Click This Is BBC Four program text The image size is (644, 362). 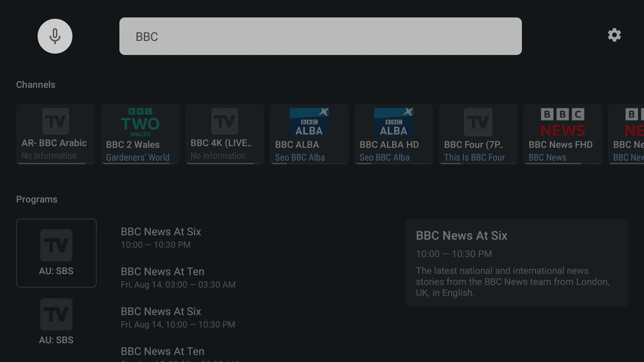coord(475,157)
